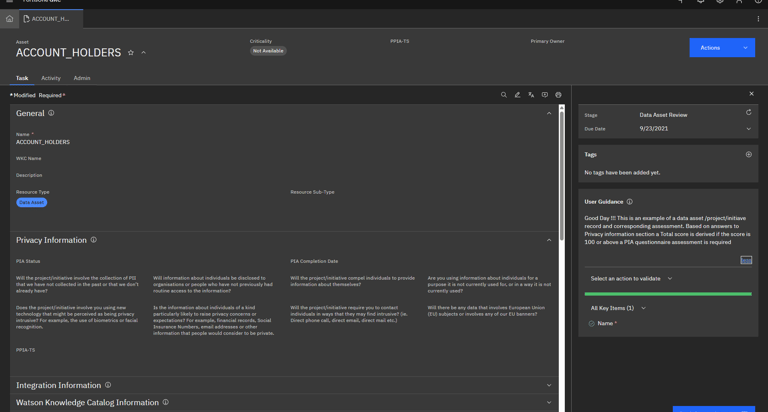Switch to the Admin tab
The width and height of the screenshot is (768, 412).
(x=82, y=78)
